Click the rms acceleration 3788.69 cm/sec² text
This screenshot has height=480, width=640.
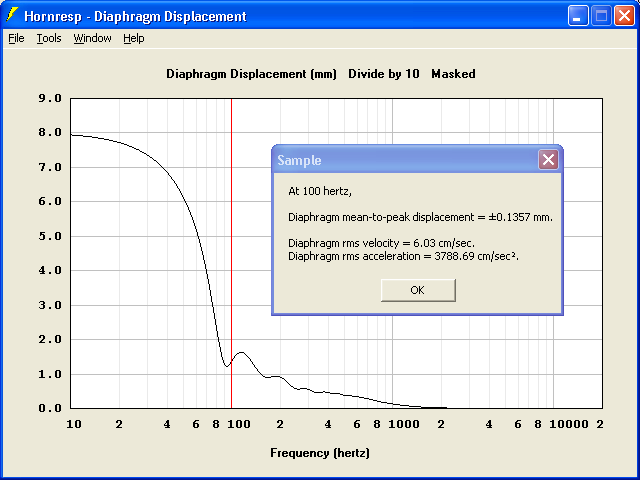click(x=403, y=256)
